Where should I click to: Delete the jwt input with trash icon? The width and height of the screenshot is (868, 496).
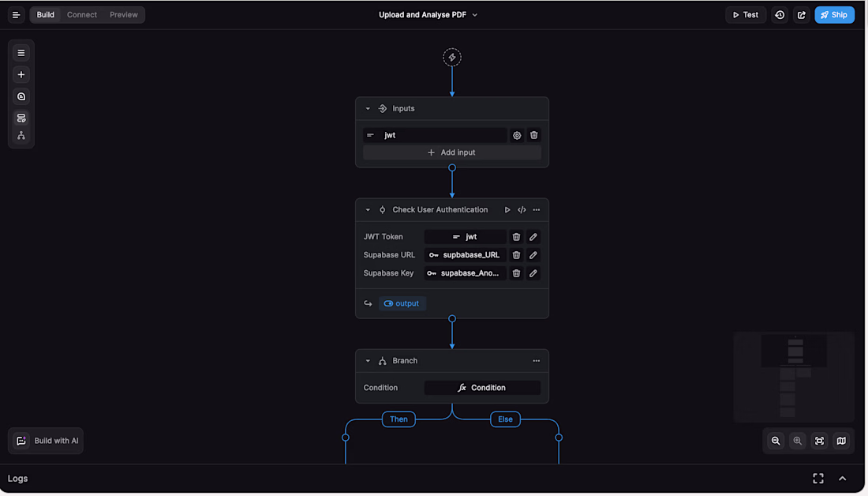tap(534, 135)
